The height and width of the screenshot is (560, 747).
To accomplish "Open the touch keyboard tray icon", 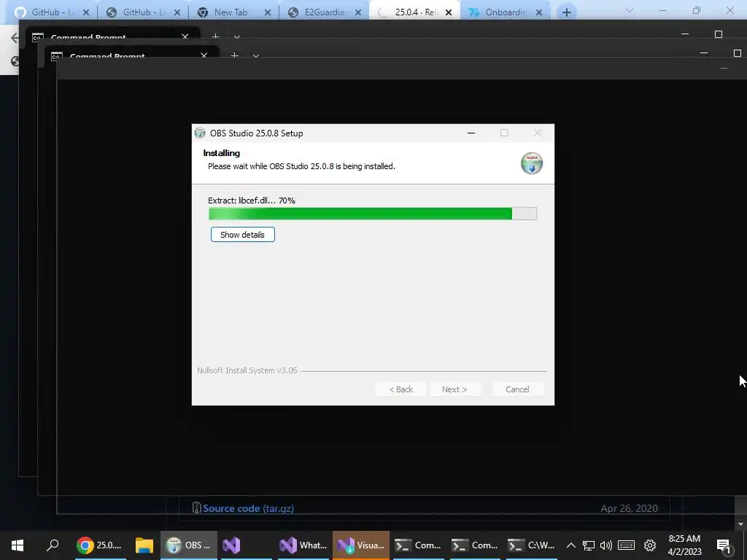I will pyautogui.click(x=626, y=545).
